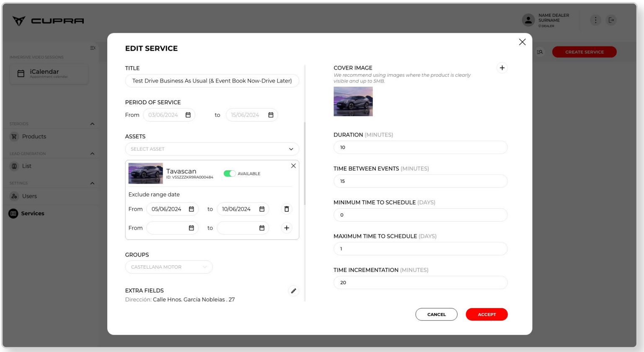Click the logout icon in header
Screen dimensions: 644x352
611,20
